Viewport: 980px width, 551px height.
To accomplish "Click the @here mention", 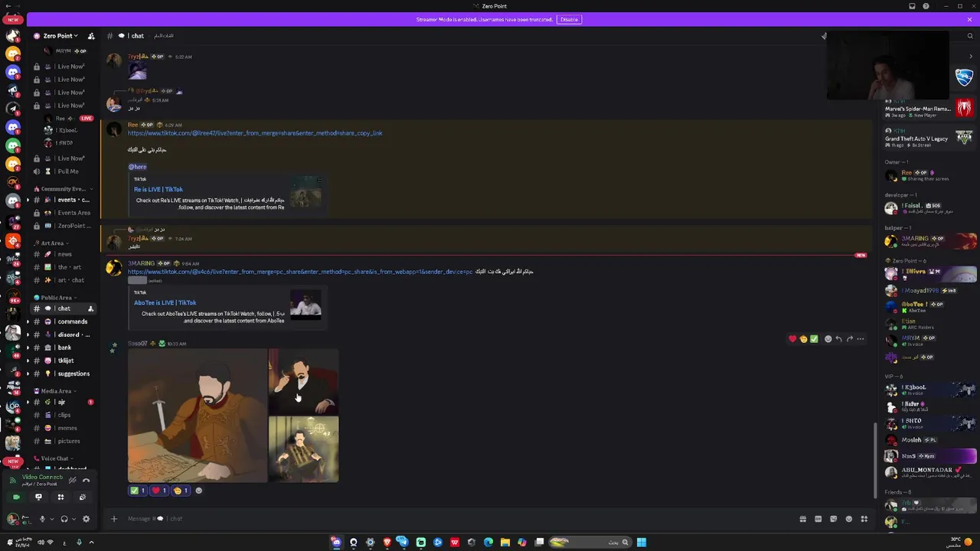I will click(137, 167).
